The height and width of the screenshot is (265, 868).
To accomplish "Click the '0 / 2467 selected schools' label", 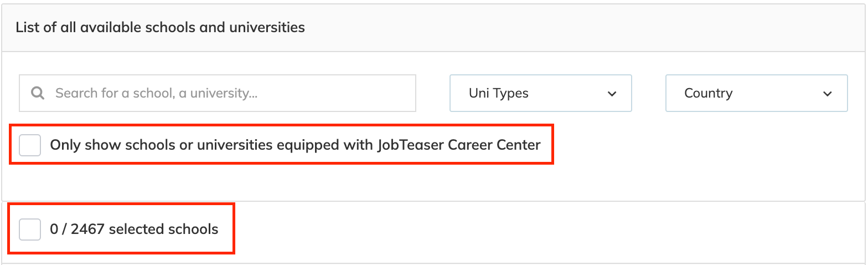I will pos(134,229).
